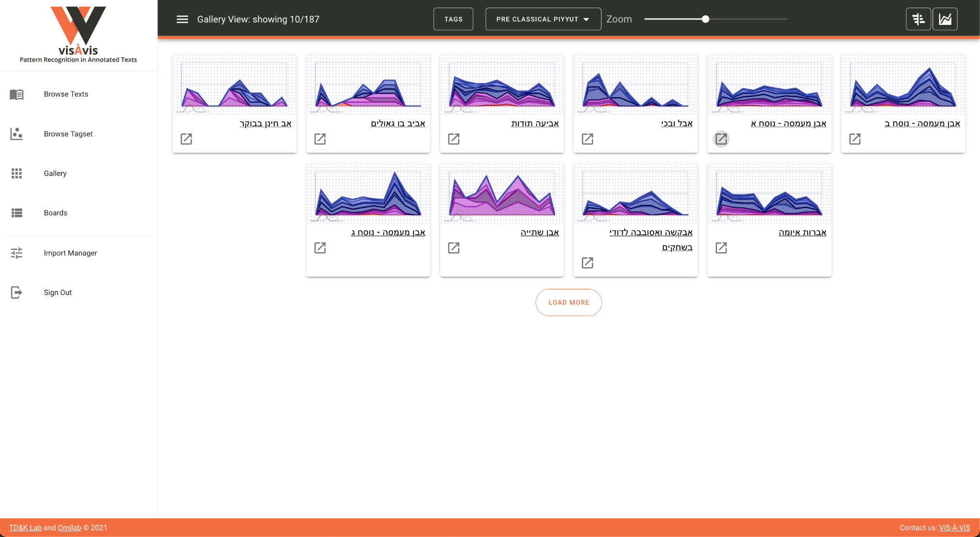Image resolution: width=980 pixels, height=537 pixels.
Task: Expand the Pre Classical Piyyut dropdown
Action: point(543,19)
